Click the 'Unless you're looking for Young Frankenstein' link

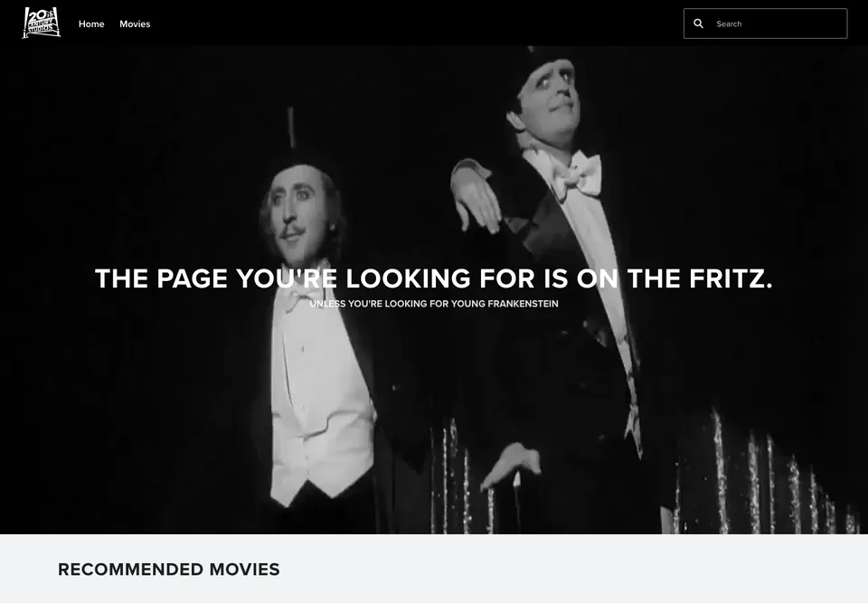[434, 304]
